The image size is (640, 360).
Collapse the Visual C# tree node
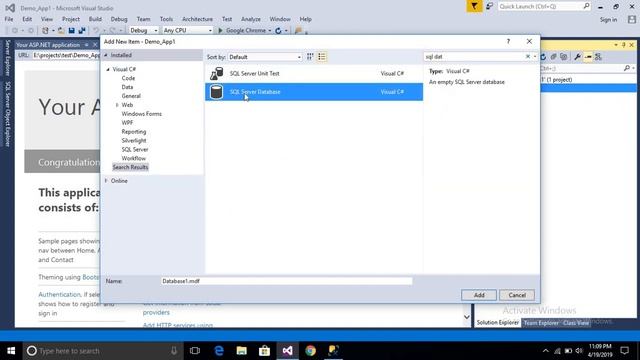pyautogui.click(x=108, y=69)
